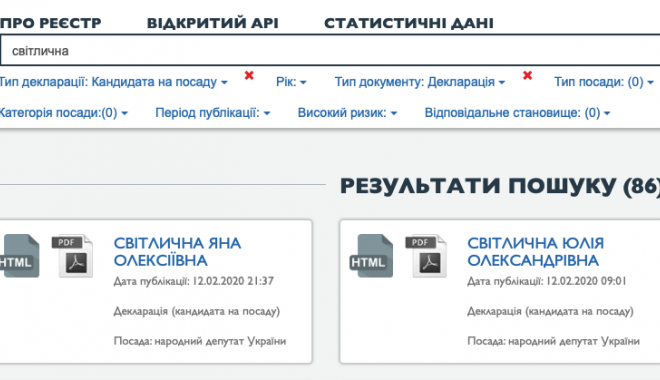This screenshot has height=380, width=660.
Task: Click the search field containing світлична
Action: [x=330, y=50]
